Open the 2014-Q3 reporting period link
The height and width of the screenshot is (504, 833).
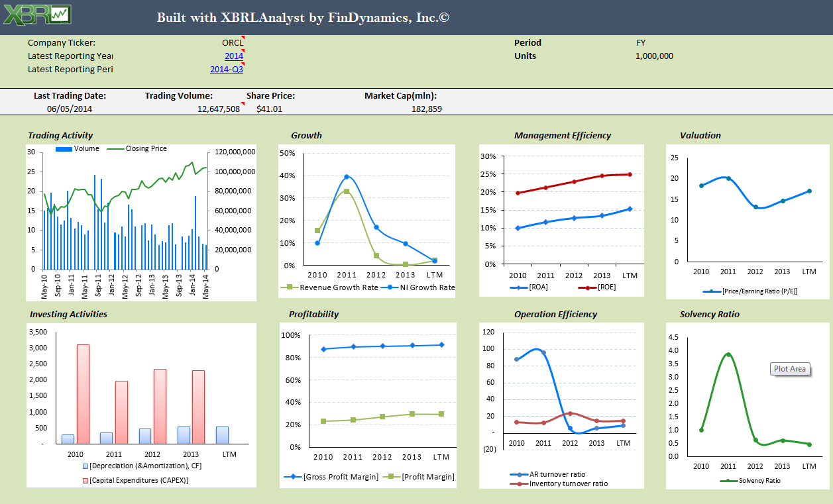point(227,70)
